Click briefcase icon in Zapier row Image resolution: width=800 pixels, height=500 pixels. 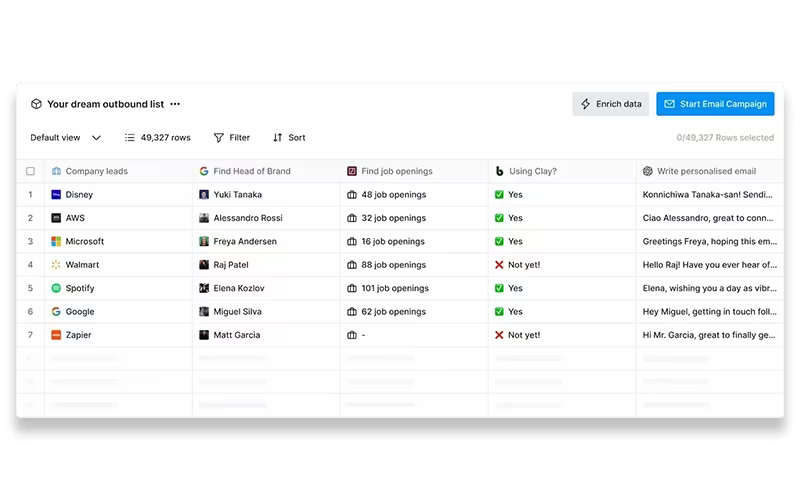[x=352, y=335]
